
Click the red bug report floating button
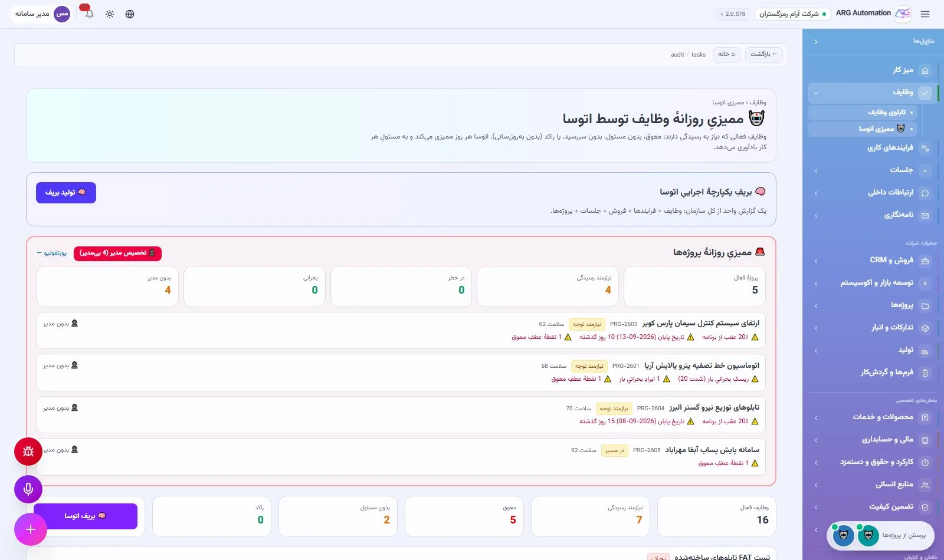(x=28, y=452)
